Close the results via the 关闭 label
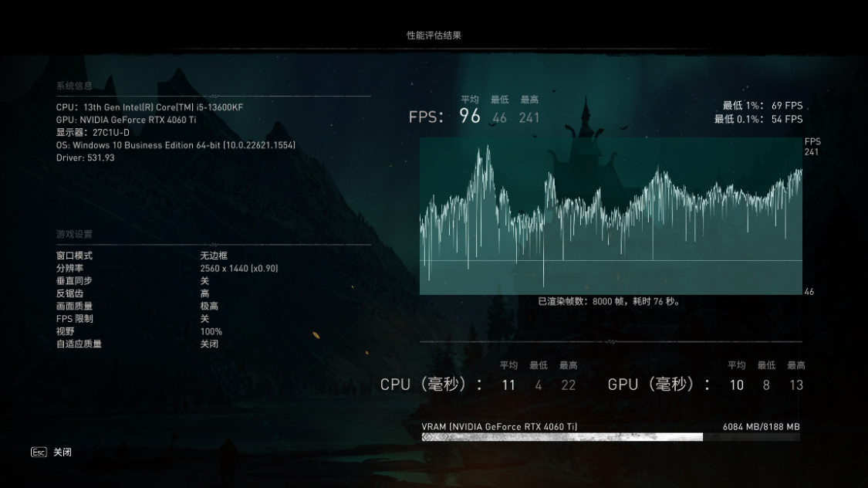868x488 pixels. [62, 452]
